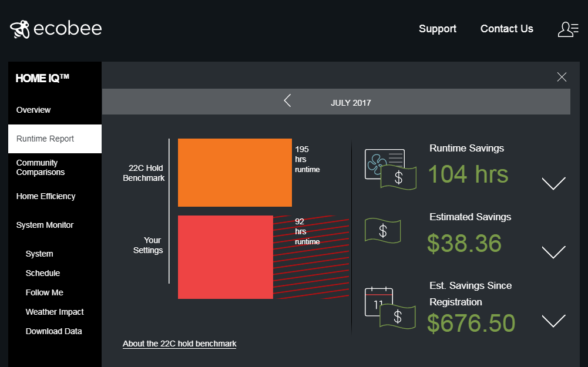This screenshot has width=588, height=367.
Task: Open System Monitor section
Action: pos(45,225)
